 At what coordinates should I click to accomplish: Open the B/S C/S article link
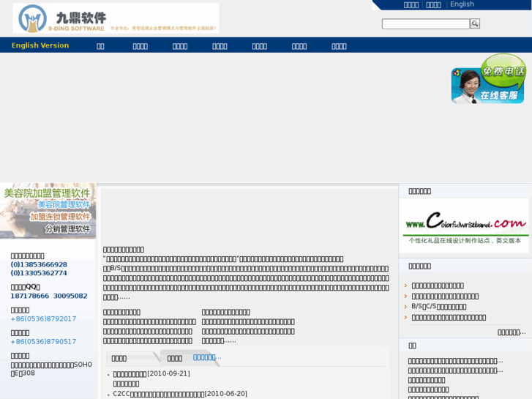click(x=438, y=307)
